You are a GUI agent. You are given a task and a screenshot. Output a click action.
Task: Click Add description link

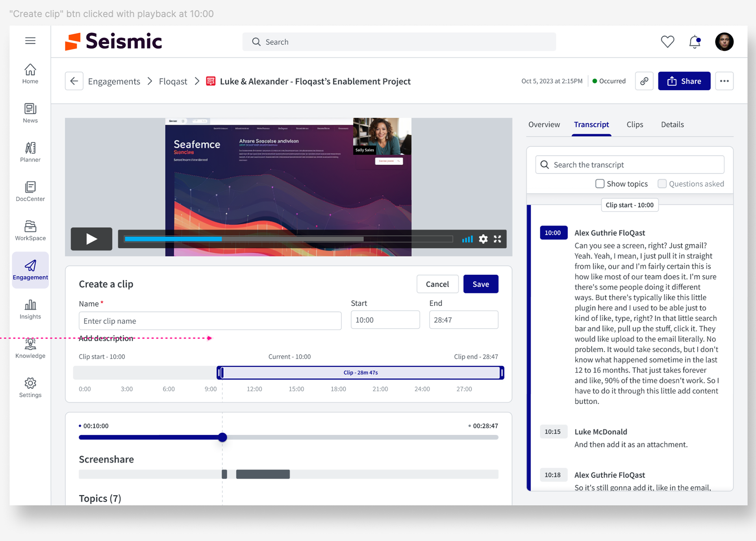106,338
